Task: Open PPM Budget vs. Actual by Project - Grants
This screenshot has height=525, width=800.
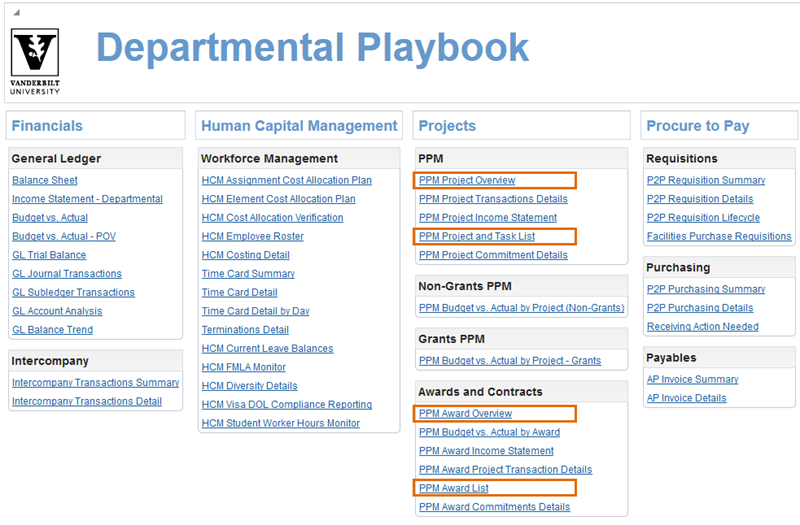Action: point(510,360)
